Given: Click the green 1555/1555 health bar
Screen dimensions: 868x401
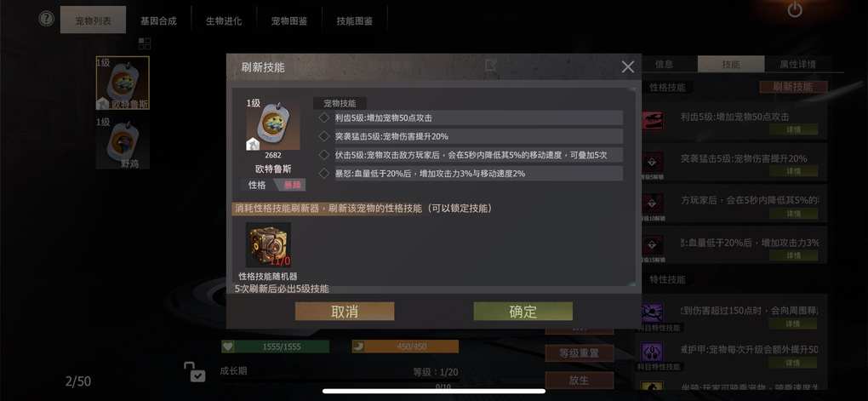Looking at the screenshot, I should [x=275, y=347].
